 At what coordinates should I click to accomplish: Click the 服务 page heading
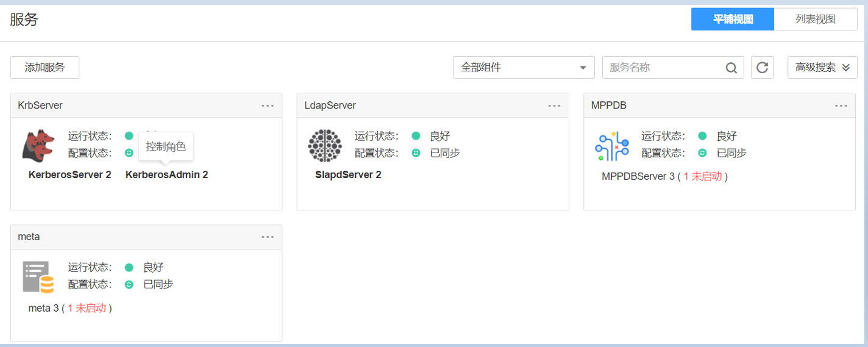[x=24, y=20]
